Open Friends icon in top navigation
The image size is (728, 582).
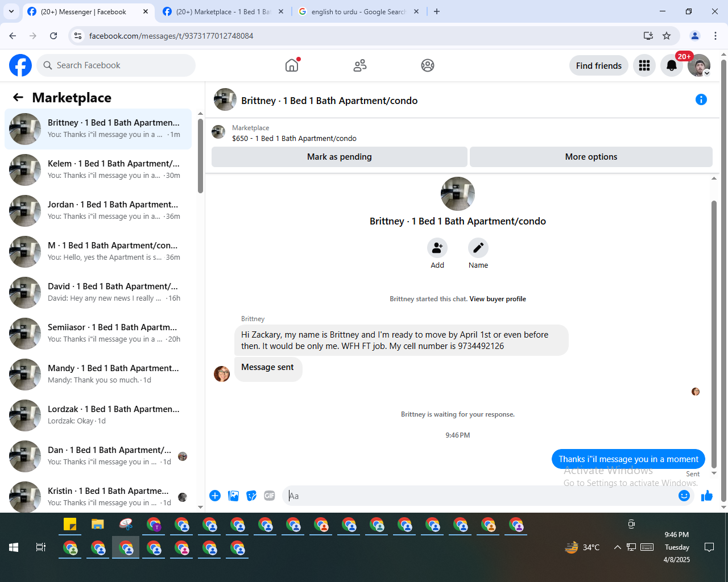pos(360,65)
